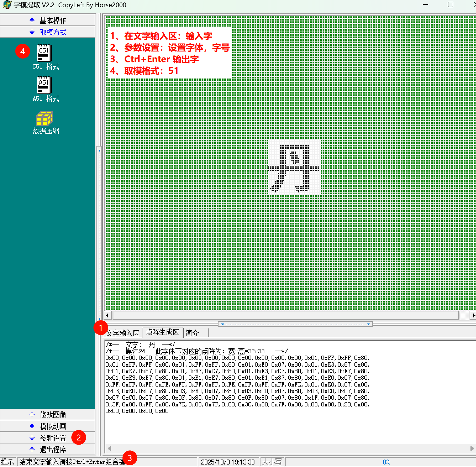The height and width of the screenshot is (467, 476).
Task: Click the output area scrollbar left arrow
Action: [110, 448]
